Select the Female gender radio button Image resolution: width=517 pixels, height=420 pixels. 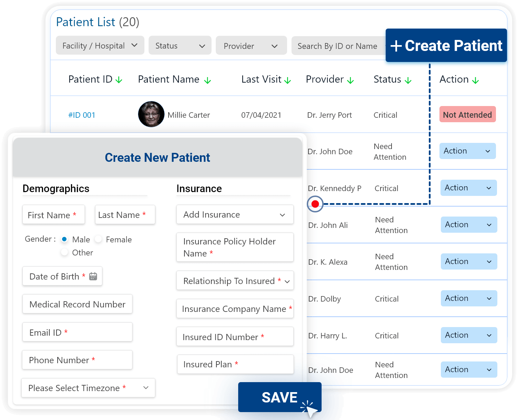[x=98, y=239]
